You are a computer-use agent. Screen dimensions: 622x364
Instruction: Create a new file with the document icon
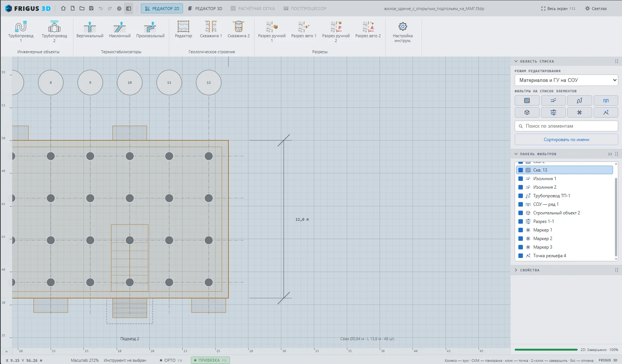coord(73,8)
